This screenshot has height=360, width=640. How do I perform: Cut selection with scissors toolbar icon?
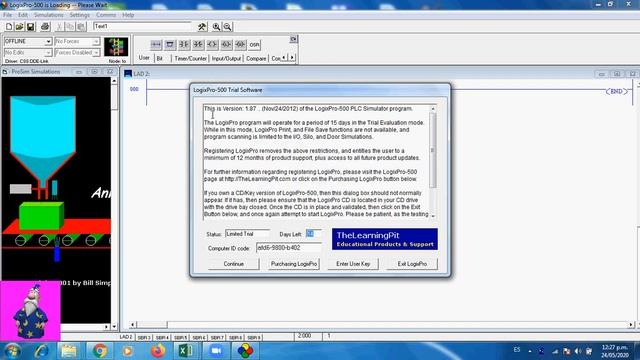59,27
